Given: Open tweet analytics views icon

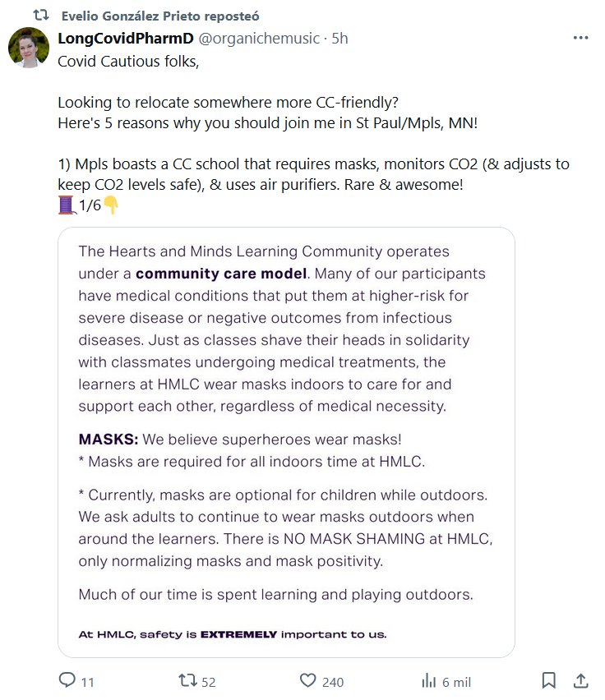Looking at the screenshot, I should 429,681.
